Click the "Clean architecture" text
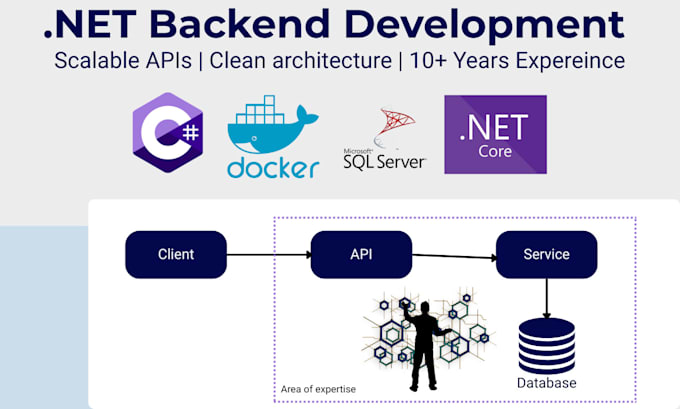The width and height of the screenshot is (680, 409). coord(301,61)
